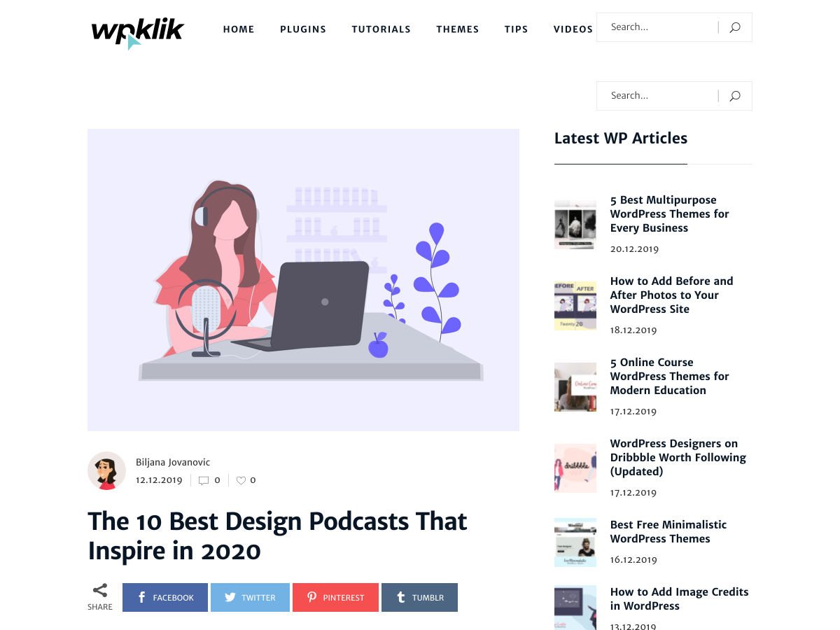Open 5 Online Course WordPress Themes article
The height and width of the screenshot is (630, 840).
click(x=670, y=377)
